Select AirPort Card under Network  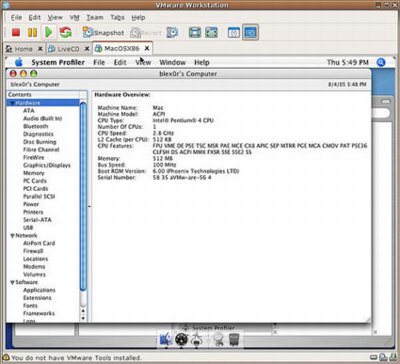point(39,243)
